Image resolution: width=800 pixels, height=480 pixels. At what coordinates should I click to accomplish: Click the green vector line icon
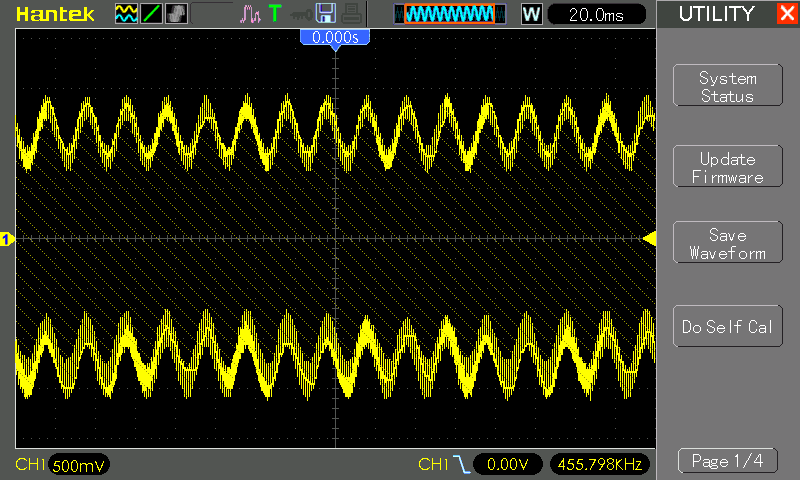152,14
